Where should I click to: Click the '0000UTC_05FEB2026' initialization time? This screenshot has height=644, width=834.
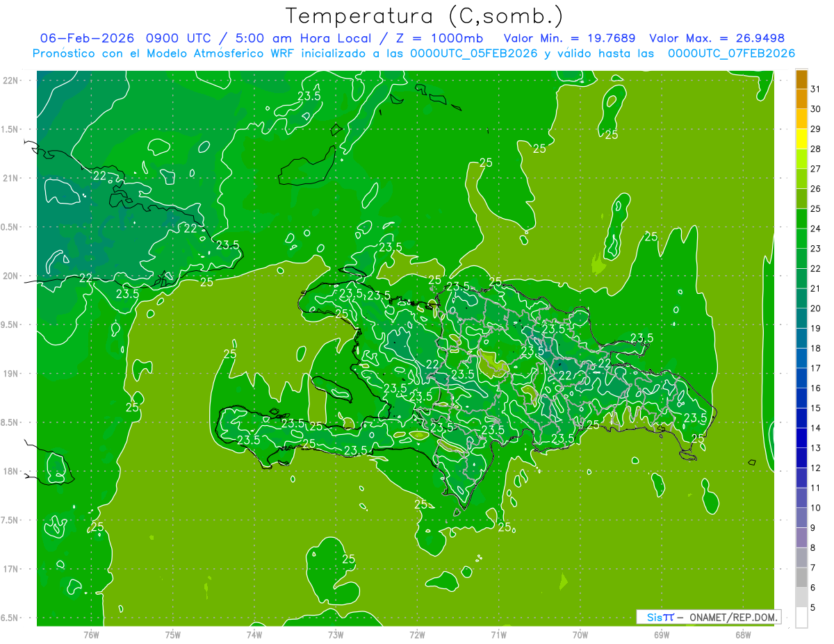[x=473, y=53]
